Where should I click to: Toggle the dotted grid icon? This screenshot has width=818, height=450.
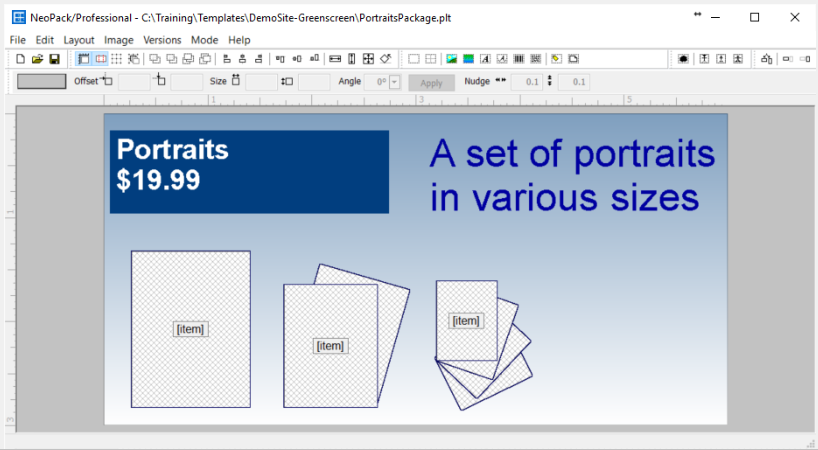tap(117, 59)
